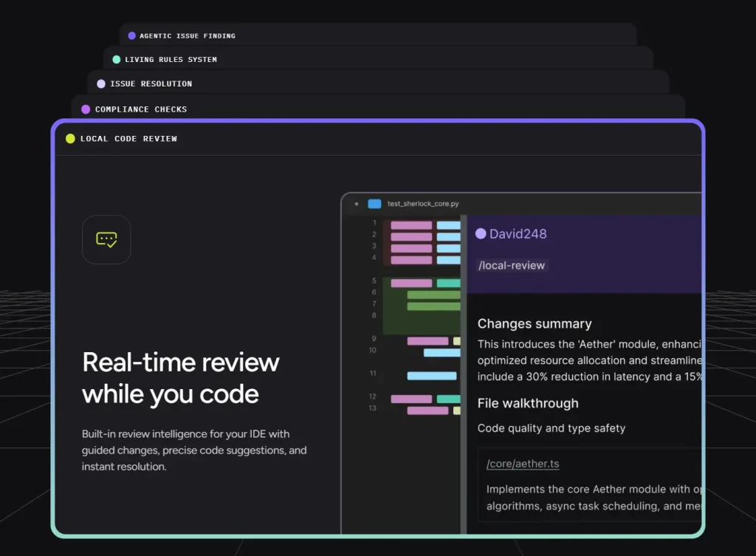Screen dimensions: 756x556
Task: Open the /core/aether.ts file link
Action: 522,464
